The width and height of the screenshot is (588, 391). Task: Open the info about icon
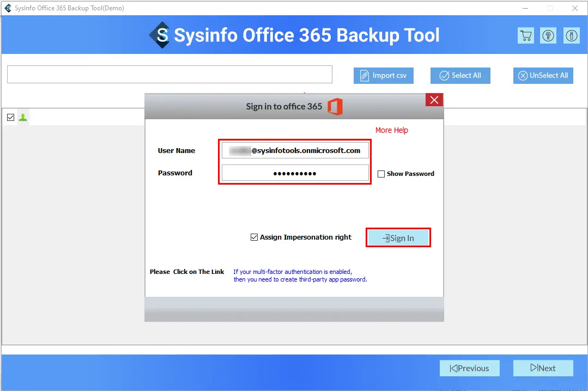(572, 35)
